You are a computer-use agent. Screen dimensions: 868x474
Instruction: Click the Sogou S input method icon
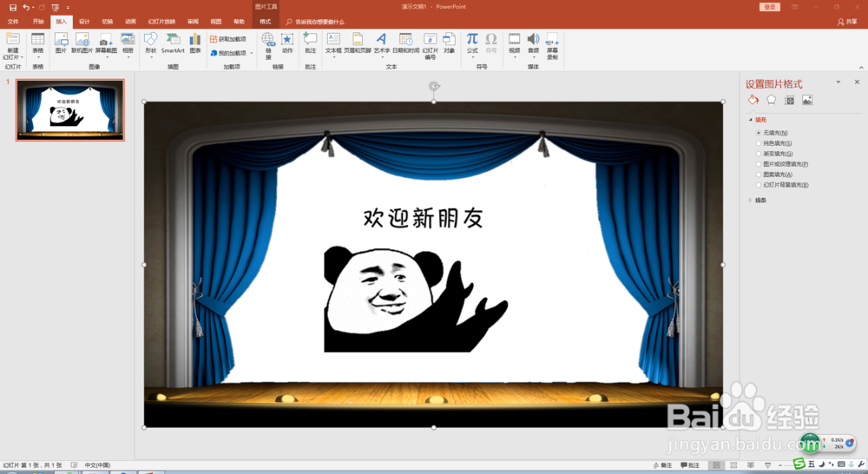[799, 464]
